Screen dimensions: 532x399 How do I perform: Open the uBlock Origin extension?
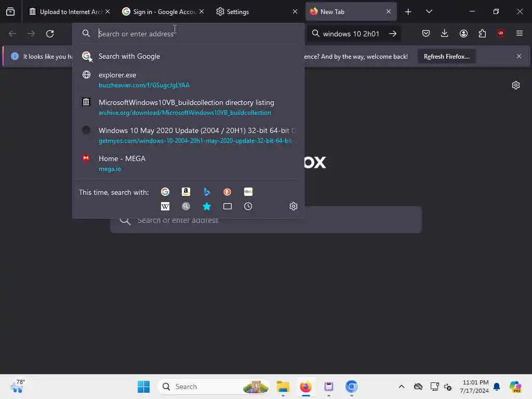pyautogui.click(x=501, y=33)
